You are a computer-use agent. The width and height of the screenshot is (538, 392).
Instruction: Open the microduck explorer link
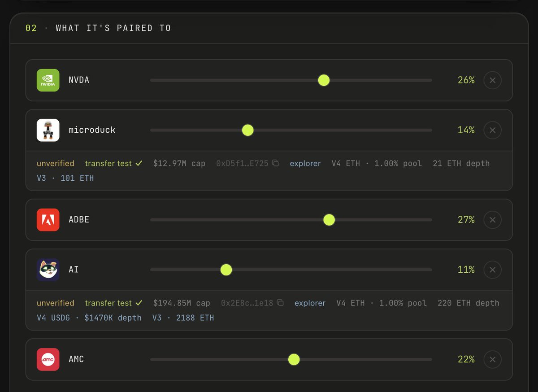pyautogui.click(x=305, y=164)
